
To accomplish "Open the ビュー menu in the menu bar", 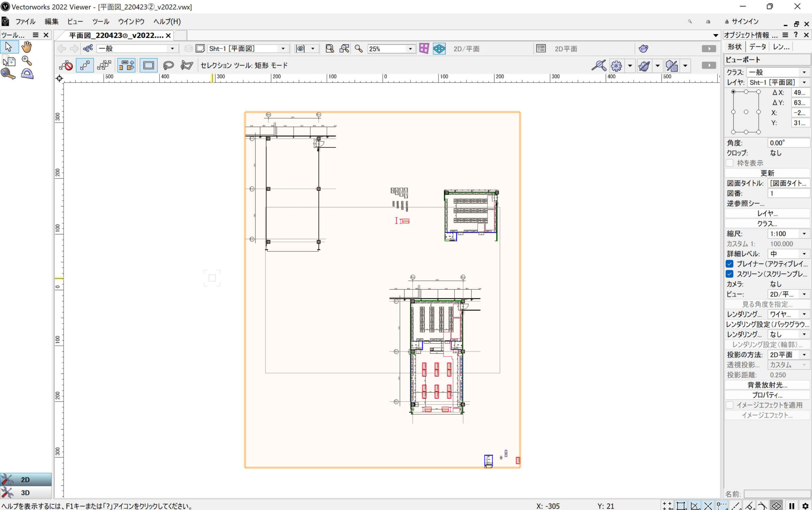I will (x=75, y=21).
